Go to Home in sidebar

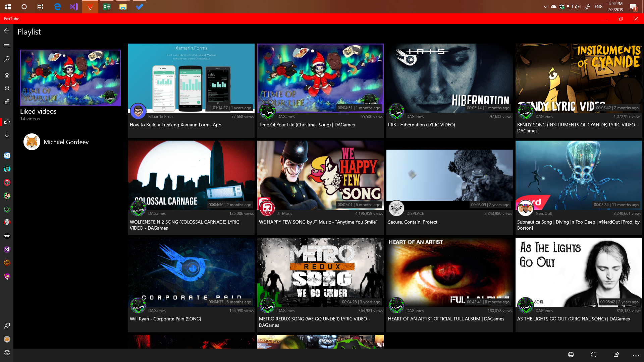point(7,75)
